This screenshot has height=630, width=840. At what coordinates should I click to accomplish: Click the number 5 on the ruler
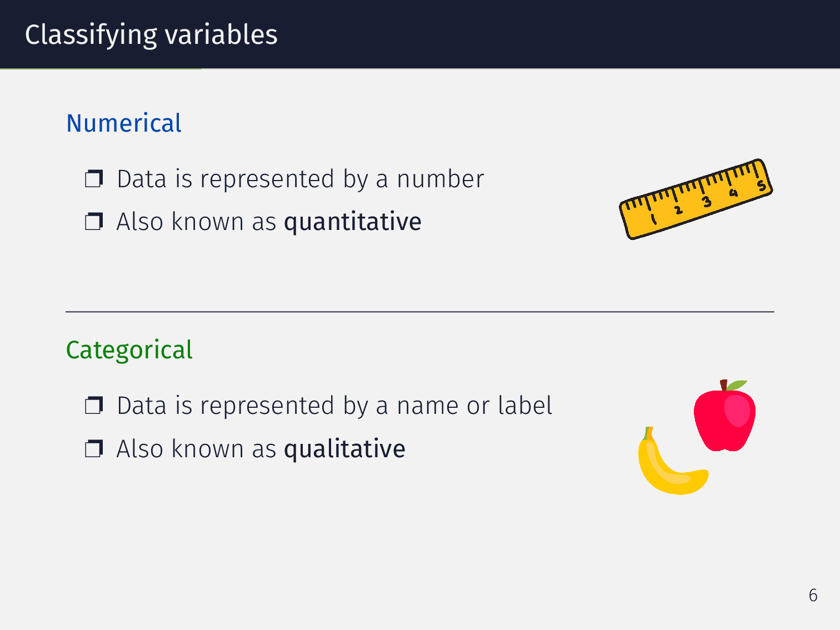(x=762, y=186)
